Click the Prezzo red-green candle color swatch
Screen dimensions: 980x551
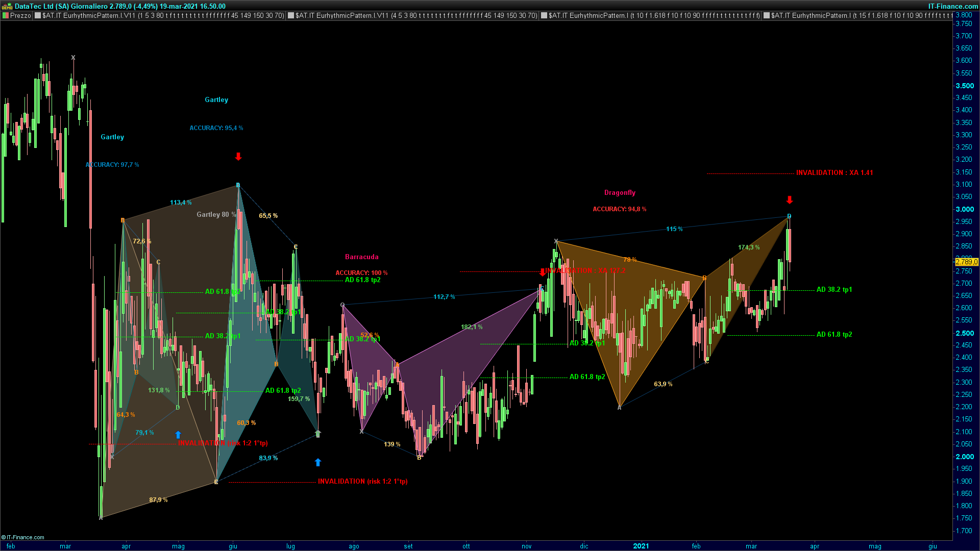(x=6, y=15)
